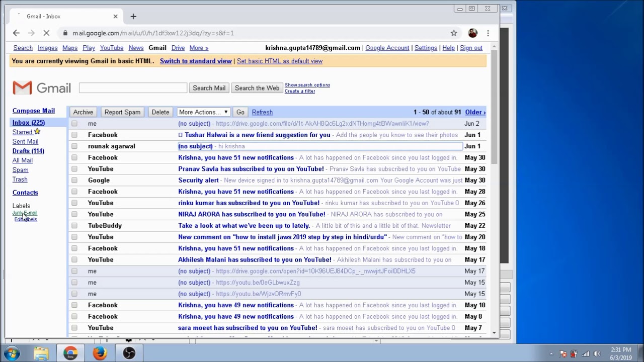Select checkbox for Google Security alert
644x362 pixels.
pos(74,180)
